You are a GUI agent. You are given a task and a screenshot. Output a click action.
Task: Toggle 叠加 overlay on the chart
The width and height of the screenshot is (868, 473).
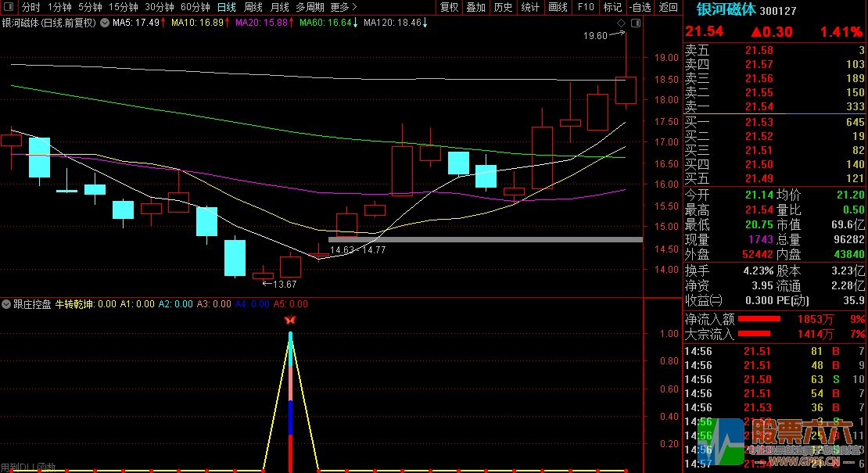click(475, 7)
